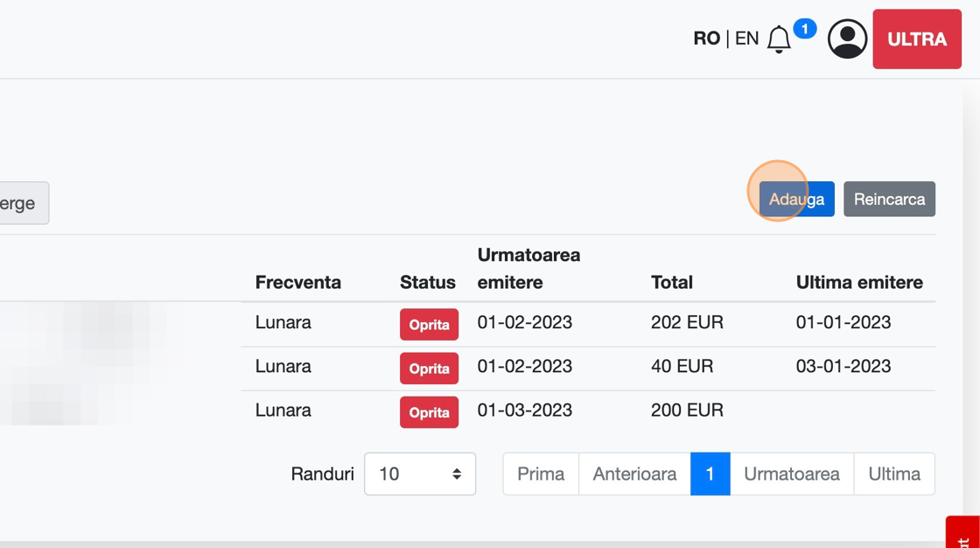Sort by Ultima emitere column header
Viewport: 980px width, 548px height.
tap(858, 282)
